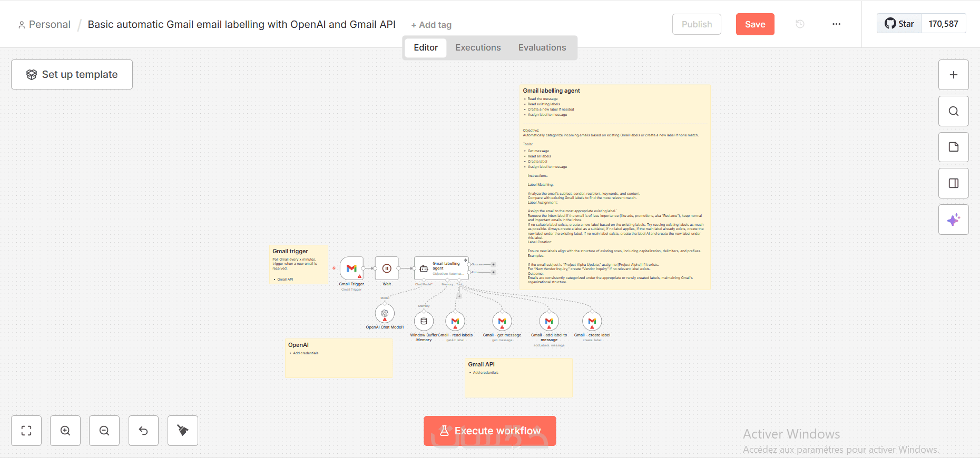Click the lightning trigger icon near Gmail Trigger
The image size is (980, 458).
(334, 268)
